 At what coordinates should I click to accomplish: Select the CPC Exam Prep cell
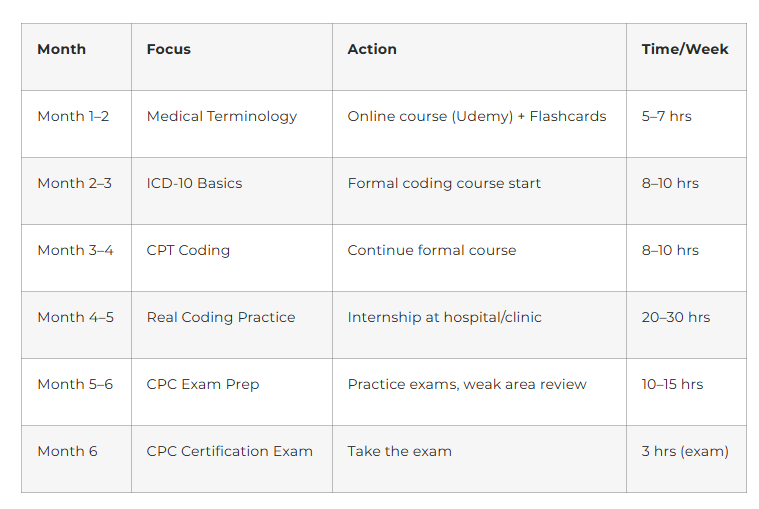point(203,384)
